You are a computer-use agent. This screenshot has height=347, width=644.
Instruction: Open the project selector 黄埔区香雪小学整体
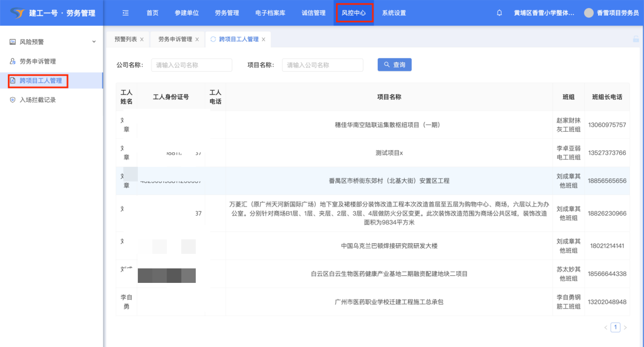coord(544,13)
